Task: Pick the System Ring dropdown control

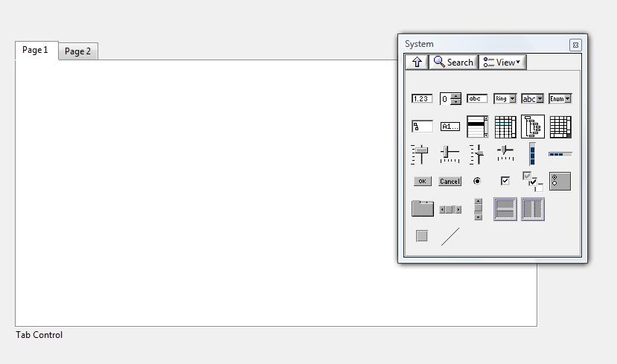Action: pyautogui.click(x=505, y=98)
